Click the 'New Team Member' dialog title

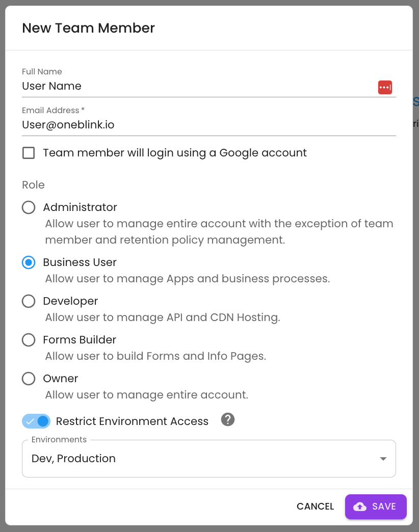[x=88, y=28]
